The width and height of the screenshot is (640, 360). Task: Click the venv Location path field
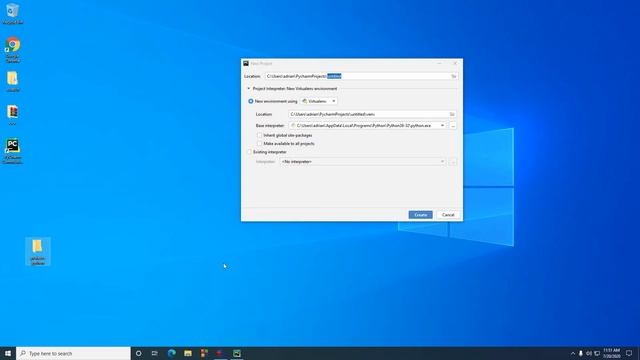[369, 114]
